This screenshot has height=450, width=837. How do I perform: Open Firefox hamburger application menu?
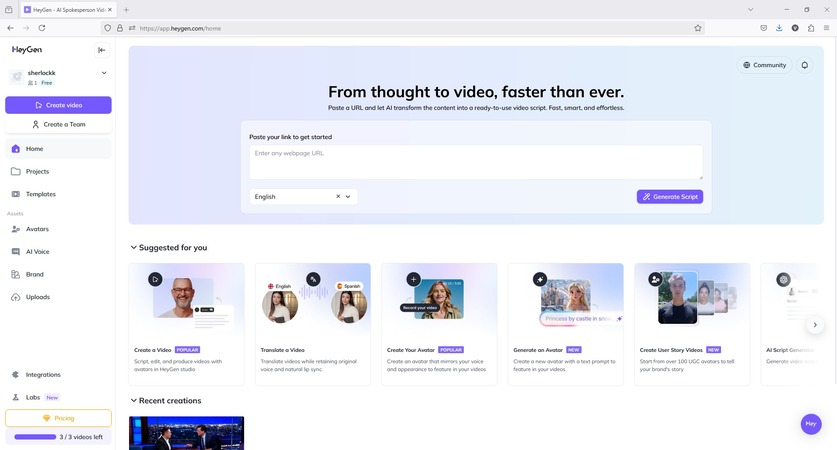tap(826, 28)
